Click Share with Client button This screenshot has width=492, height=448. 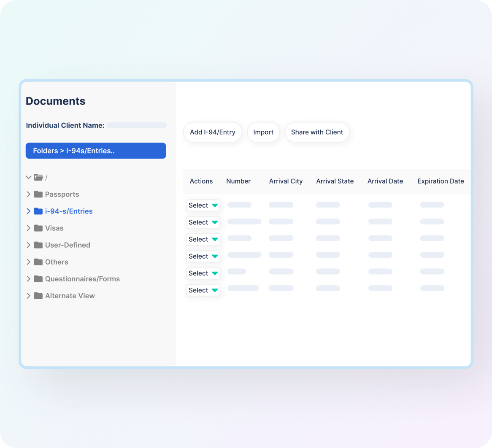(x=317, y=132)
